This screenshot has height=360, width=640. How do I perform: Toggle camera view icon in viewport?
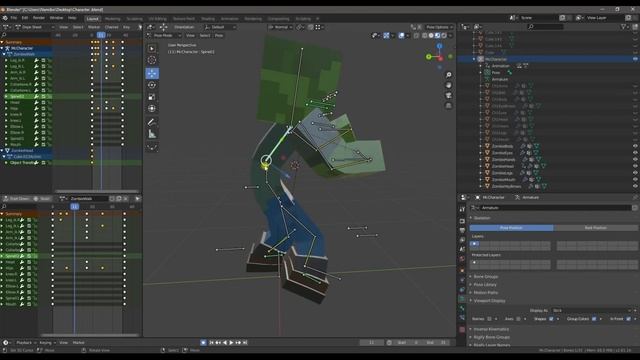448,96
